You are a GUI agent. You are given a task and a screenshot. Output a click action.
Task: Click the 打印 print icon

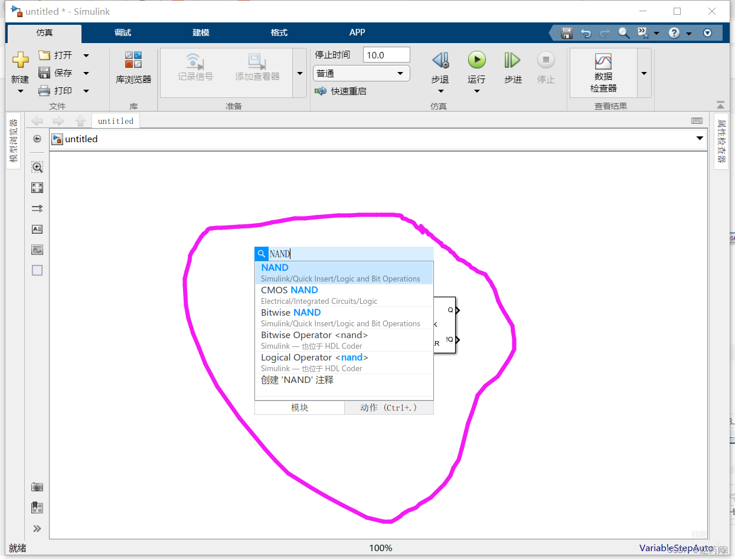(x=44, y=90)
